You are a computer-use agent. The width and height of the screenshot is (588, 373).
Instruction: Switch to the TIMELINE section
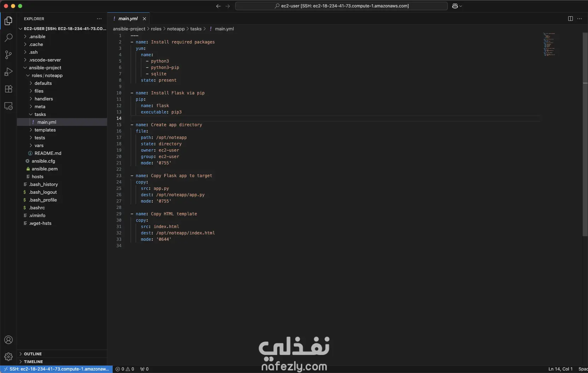33,361
